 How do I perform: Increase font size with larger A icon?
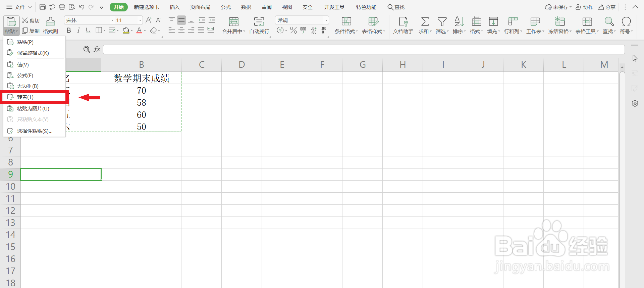click(x=149, y=20)
